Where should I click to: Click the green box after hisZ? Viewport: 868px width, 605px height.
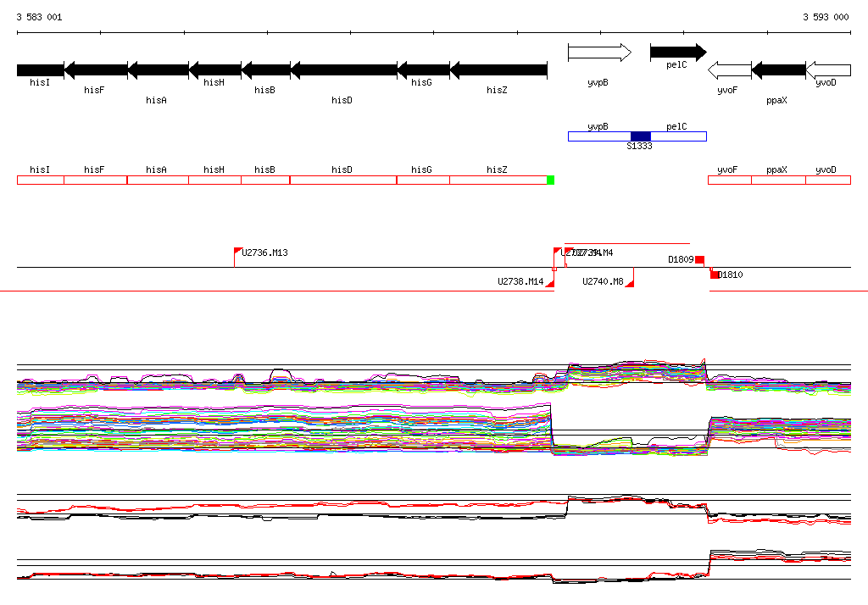click(550, 180)
